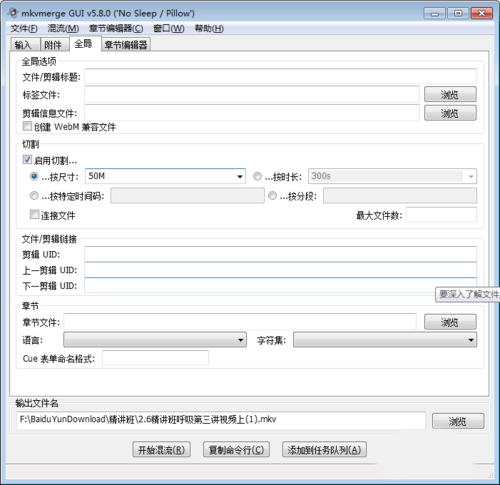Browse for the 标签文件
Viewport: 500px width, 485px height.
click(450, 94)
